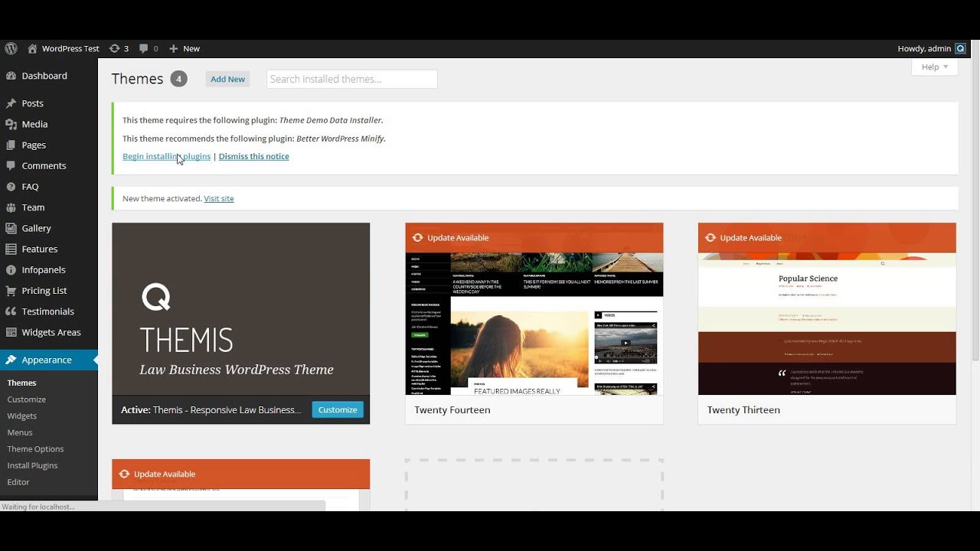Viewport: 980px width, 551px height.
Task: Click the Comments bubble icon in sidebar
Action: (x=11, y=165)
